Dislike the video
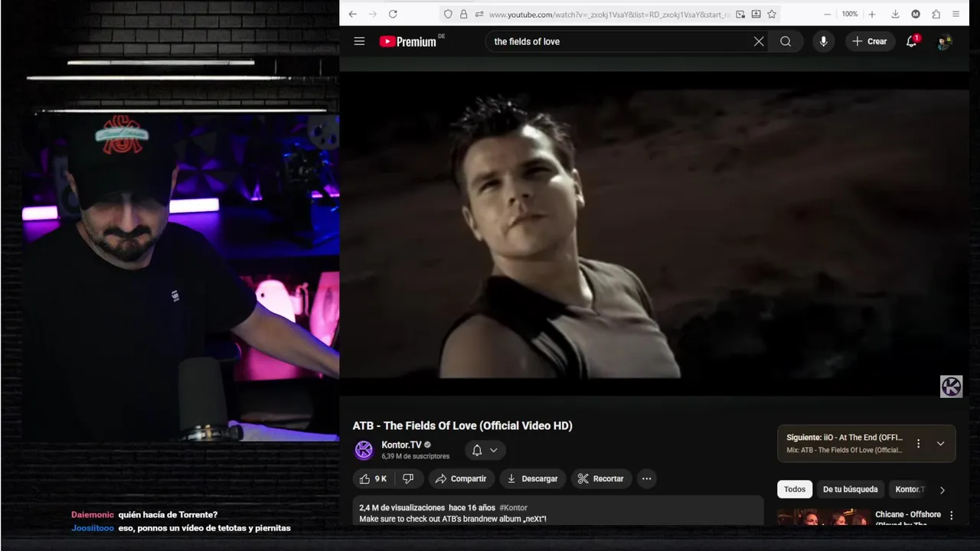 [409, 478]
